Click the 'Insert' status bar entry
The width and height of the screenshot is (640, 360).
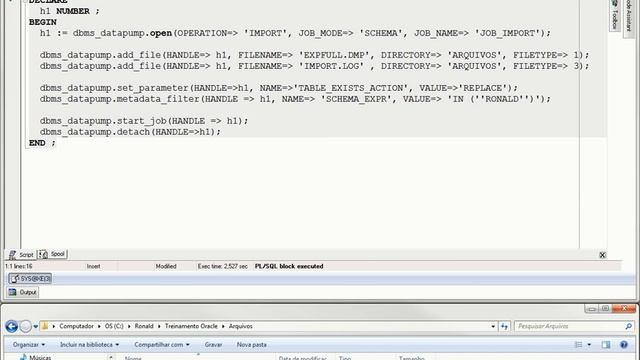coord(93,266)
